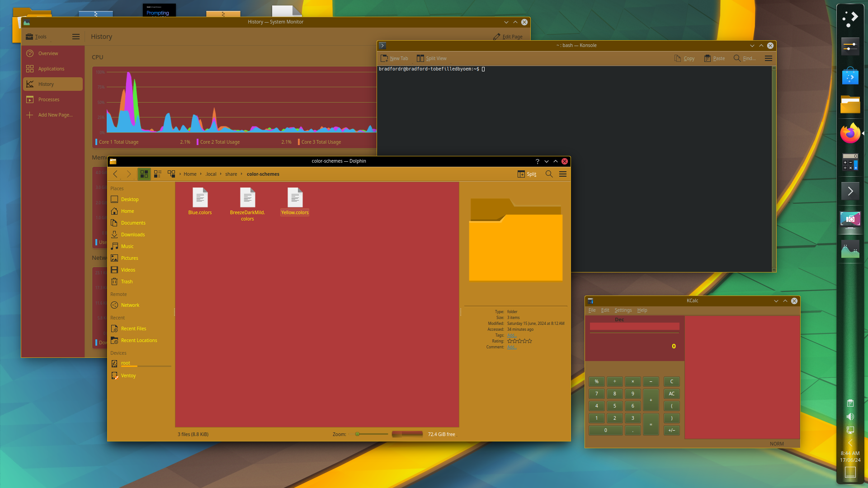
Task: Click share in the Dolphin breadcrumb
Action: tap(231, 174)
